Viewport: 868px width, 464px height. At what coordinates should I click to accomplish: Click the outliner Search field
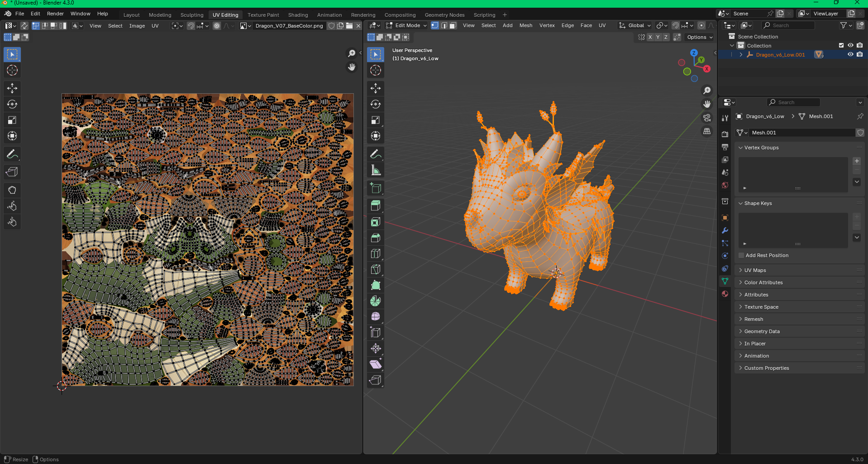pyautogui.click(x=788, y=25)
